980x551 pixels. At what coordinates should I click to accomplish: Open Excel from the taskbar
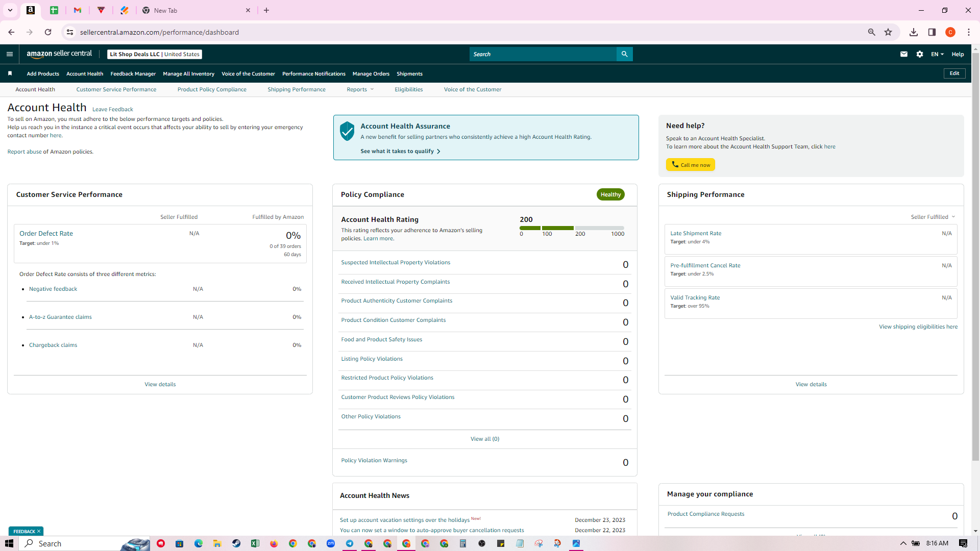click(255, 543)
